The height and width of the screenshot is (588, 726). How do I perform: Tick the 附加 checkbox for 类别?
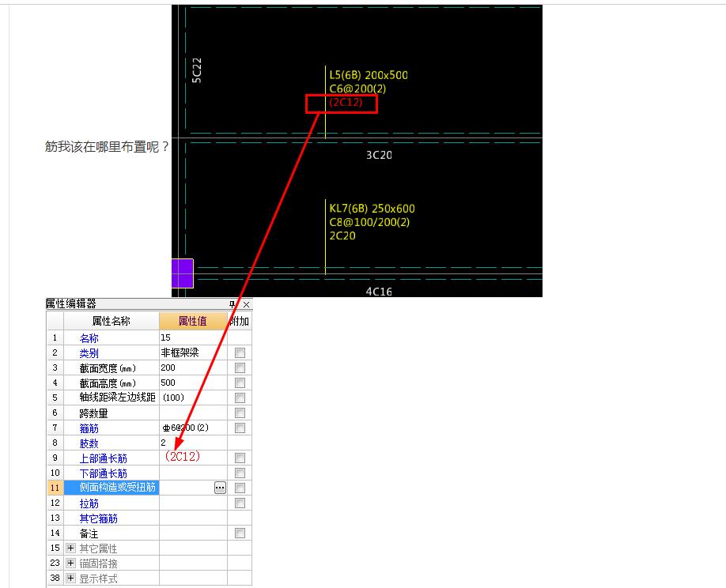[240, 353]
